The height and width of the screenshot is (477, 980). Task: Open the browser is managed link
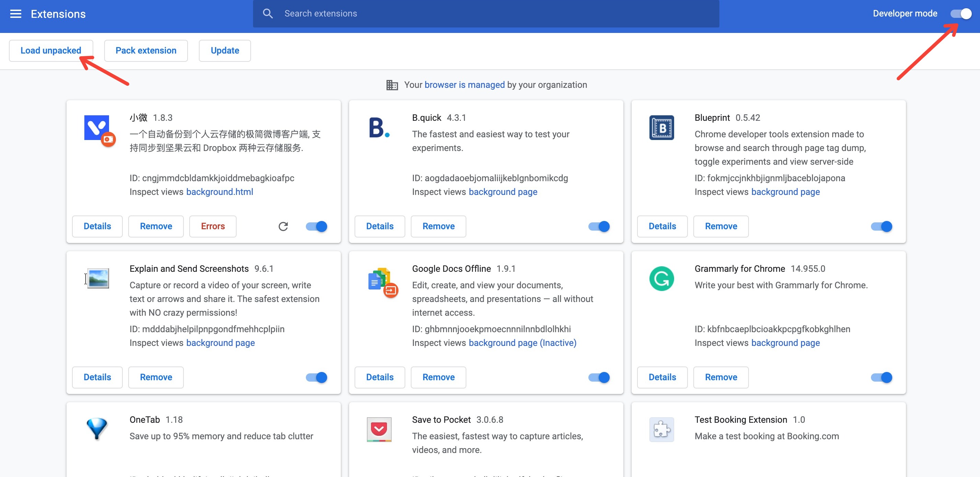(x=464, y=85)
